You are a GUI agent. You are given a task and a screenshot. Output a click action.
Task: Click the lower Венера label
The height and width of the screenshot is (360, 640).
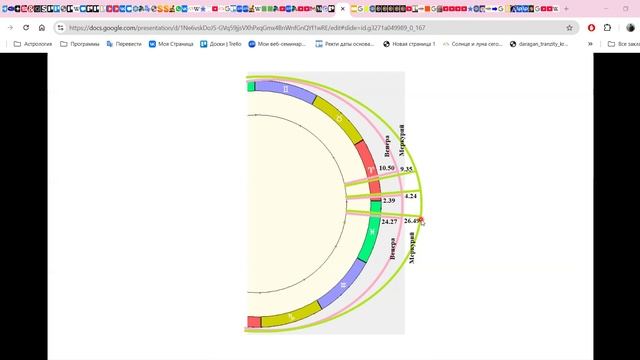tap(393, 249)
